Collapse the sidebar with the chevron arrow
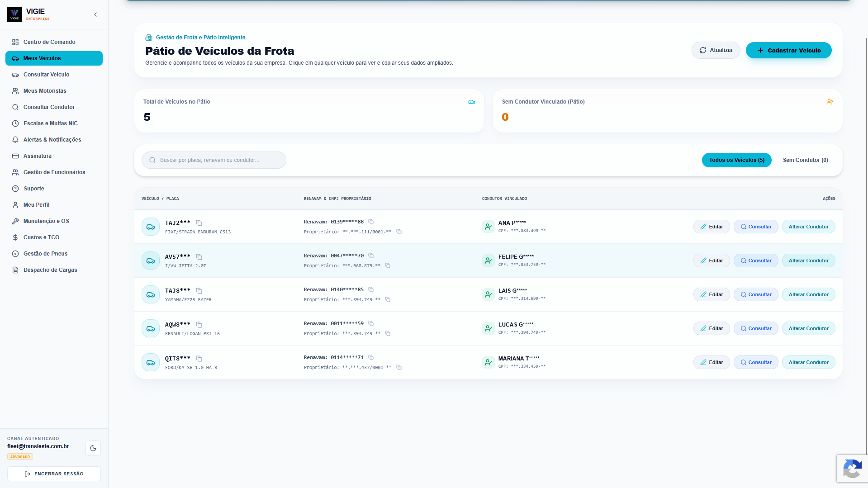The height and width of the screenshot is (488, 868). tap(95, 14)
